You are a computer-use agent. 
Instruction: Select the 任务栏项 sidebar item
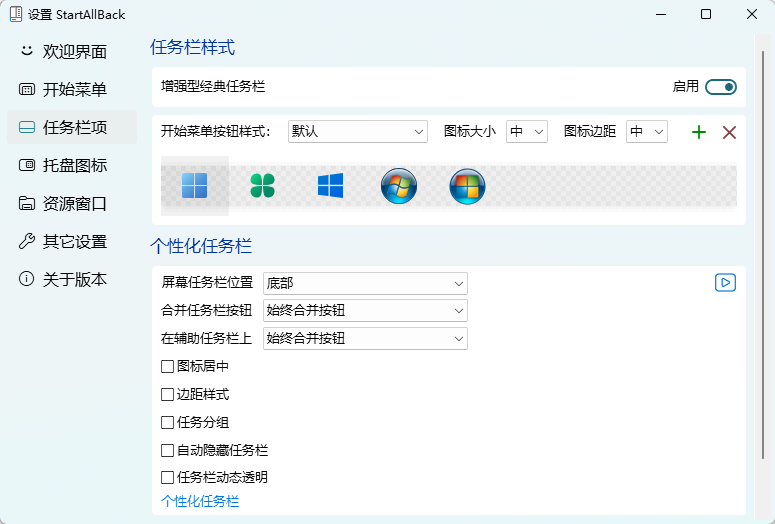tap(72, 128)
